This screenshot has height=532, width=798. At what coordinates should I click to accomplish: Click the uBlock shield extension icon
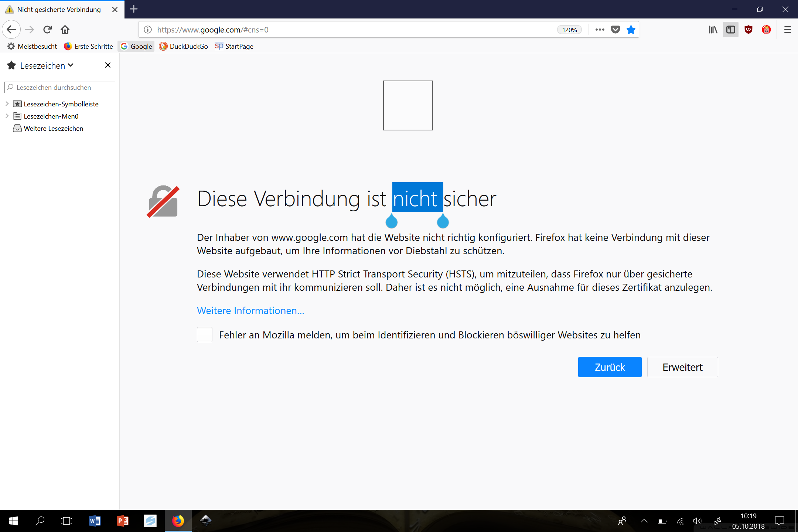point(748,30)
